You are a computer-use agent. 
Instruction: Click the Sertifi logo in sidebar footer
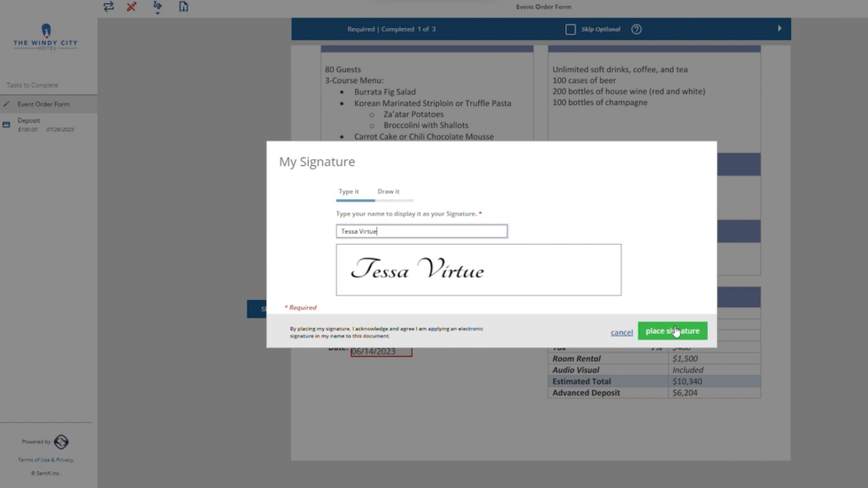pos(61,442)
